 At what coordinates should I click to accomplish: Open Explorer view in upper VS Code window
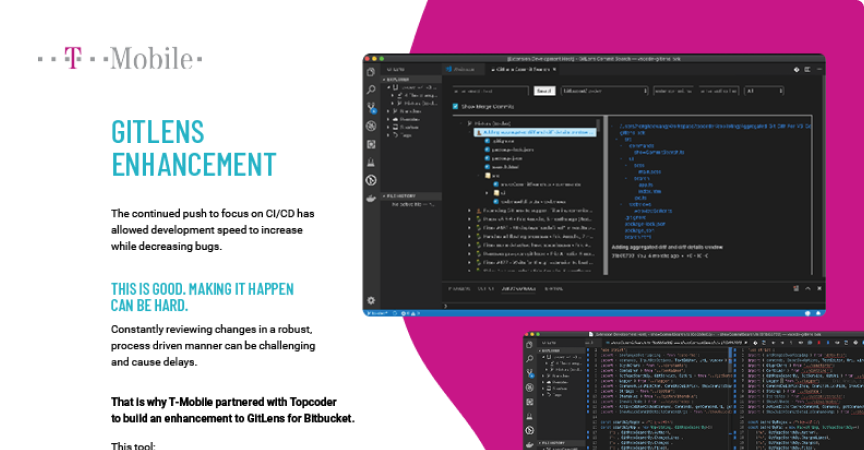371,72
